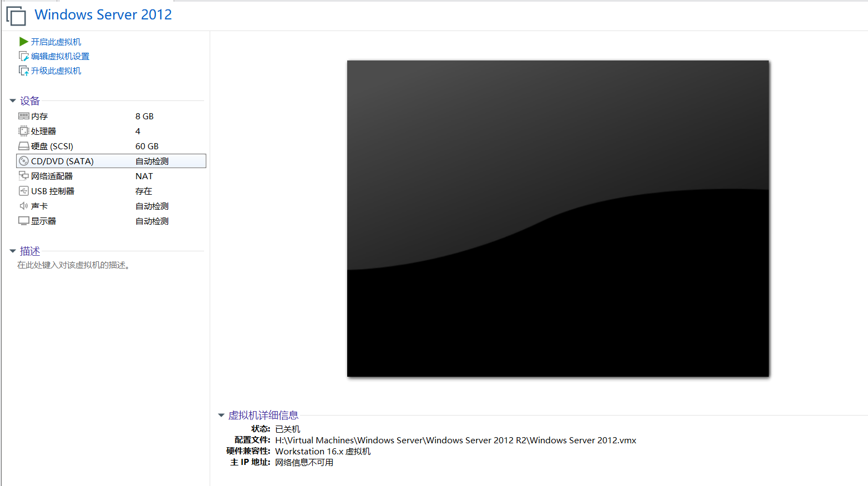
Task: Click the black virtual machine screen preview
Action: click(558, 219)
